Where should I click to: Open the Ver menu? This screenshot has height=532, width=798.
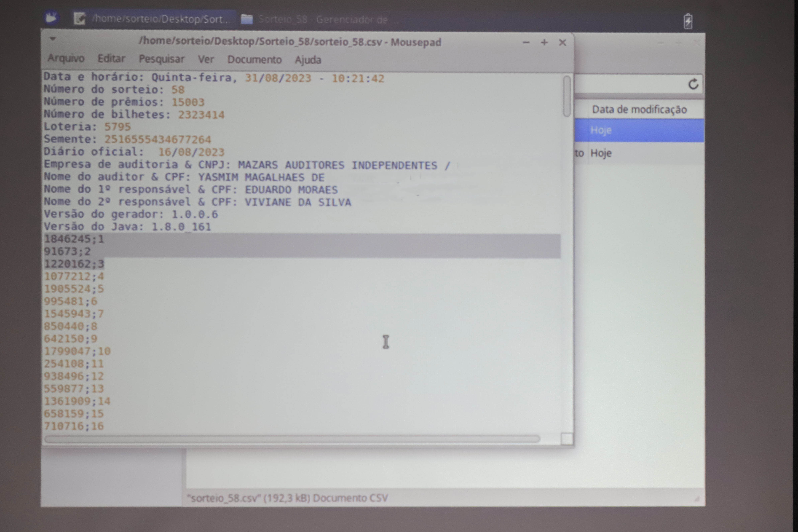pos(206,59)
